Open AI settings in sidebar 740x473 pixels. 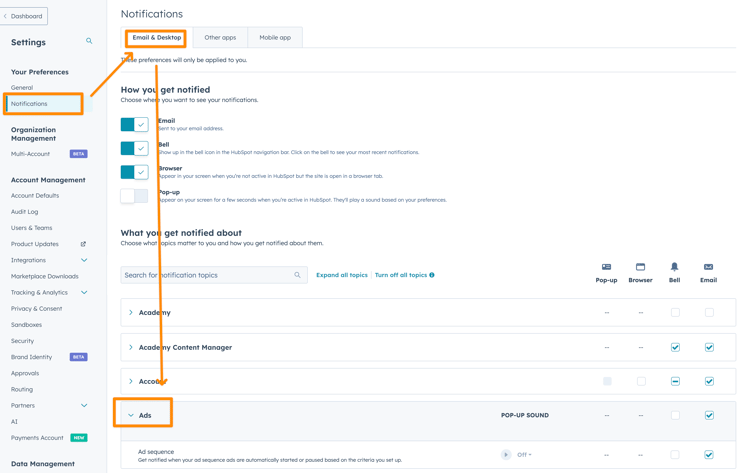tap(14, 422)
